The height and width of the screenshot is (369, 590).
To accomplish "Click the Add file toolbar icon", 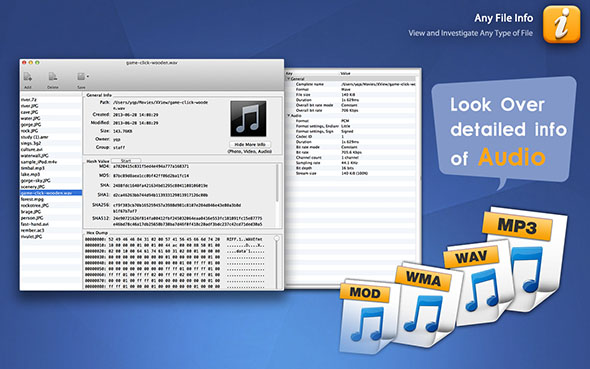I will (28, 77).
